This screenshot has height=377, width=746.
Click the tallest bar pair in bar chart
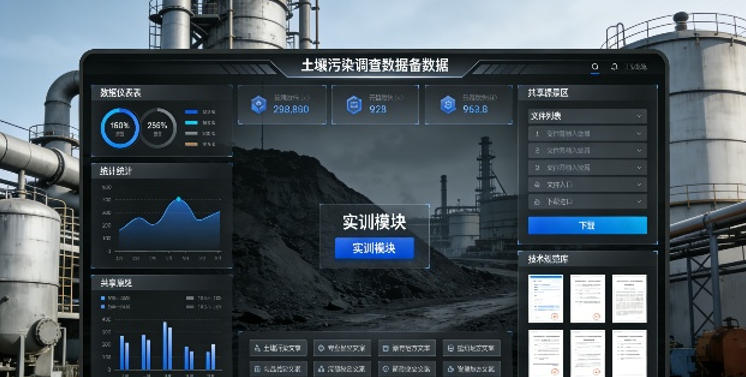coord(167,346)
